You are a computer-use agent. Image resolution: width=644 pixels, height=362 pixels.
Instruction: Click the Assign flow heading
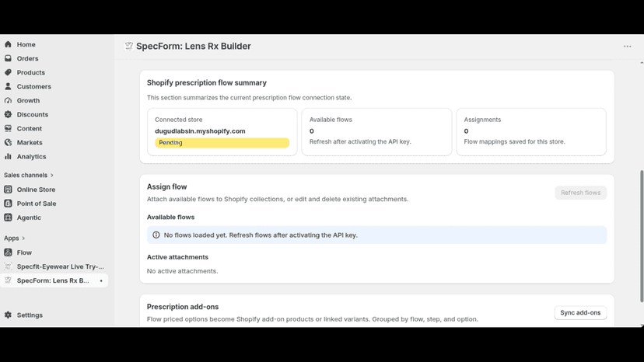tap(166, 186)
